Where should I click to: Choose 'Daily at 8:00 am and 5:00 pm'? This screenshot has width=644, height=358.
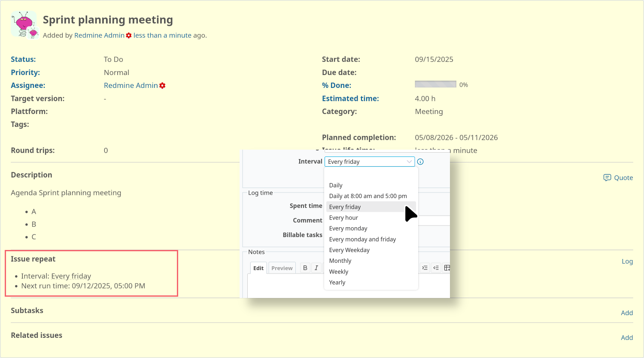[371, 196]
